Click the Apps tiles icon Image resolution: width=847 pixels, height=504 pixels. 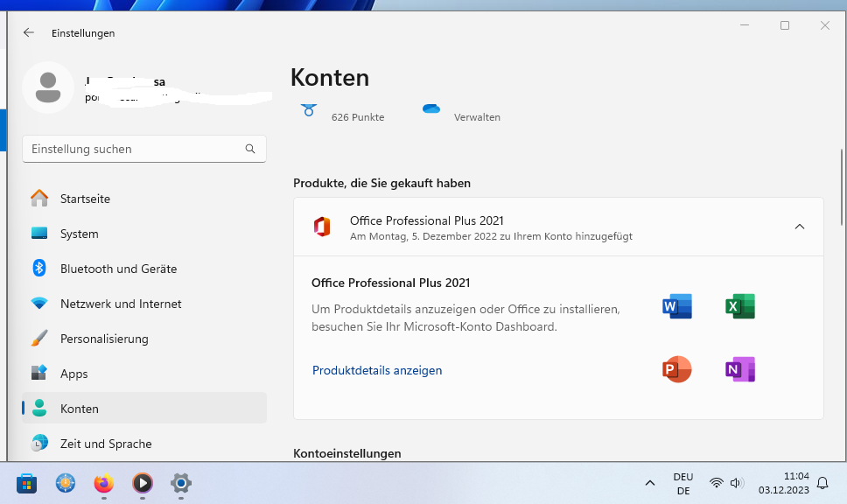[39, 373]
